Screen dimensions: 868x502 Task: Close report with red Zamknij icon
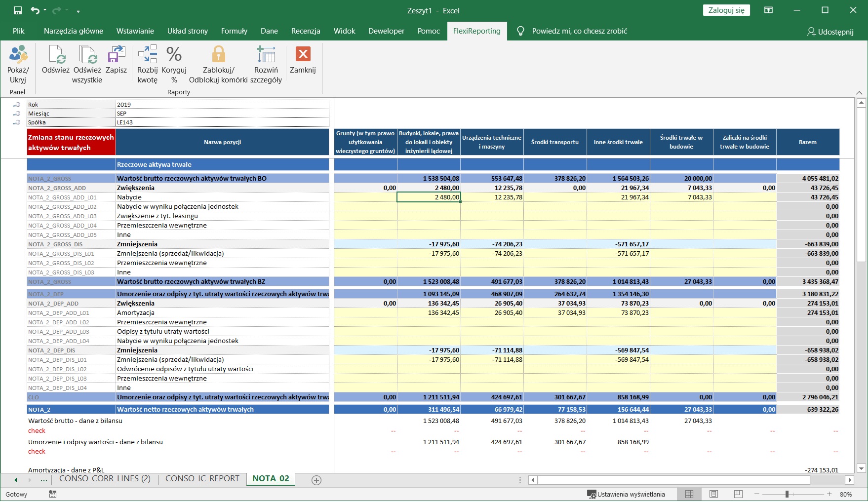pyautogui.click(x=303, y=55)
